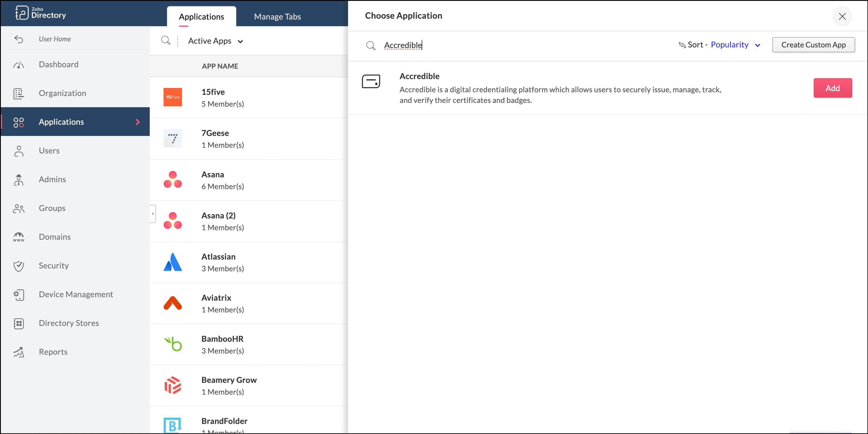
Task: Click the Create Custom App button
Action: pyautogui.click(x=813, y=45)
